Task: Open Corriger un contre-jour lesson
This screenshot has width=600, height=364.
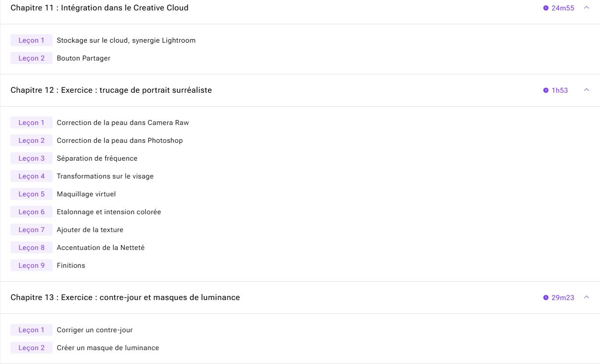Action: point(95,330)
